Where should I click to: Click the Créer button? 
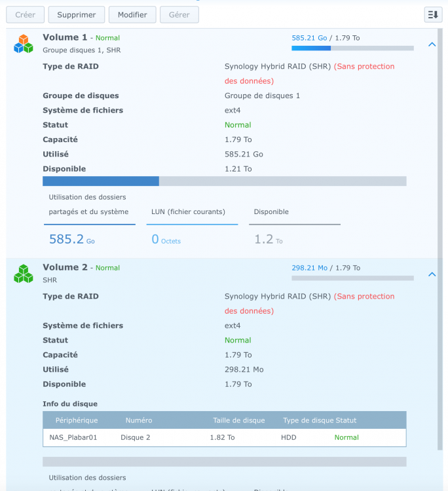[26, 14]
